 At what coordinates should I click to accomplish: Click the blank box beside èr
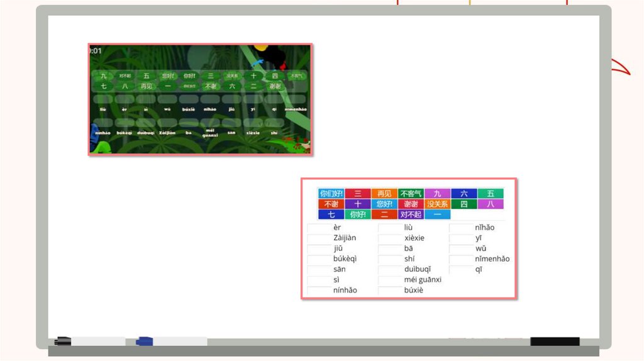click(x=319, y=228)
